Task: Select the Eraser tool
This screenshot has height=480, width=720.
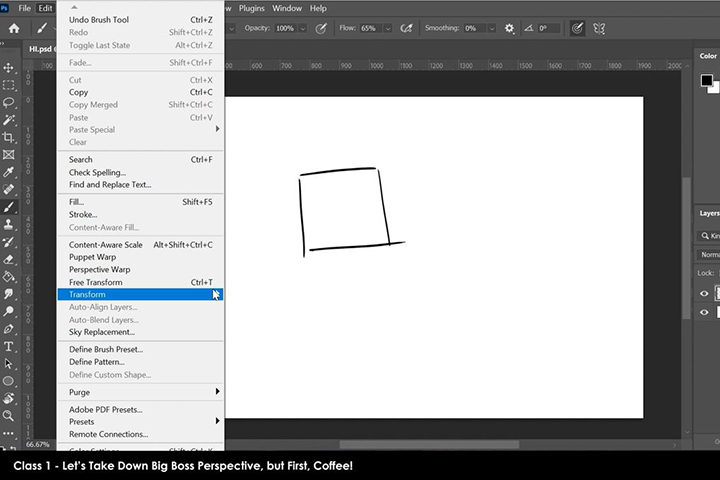Action: coord(8,260)
